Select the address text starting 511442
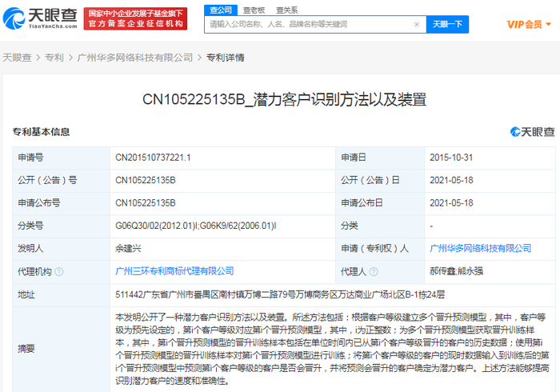This screenshot has width=560, height=392. (x=280, y=294)
